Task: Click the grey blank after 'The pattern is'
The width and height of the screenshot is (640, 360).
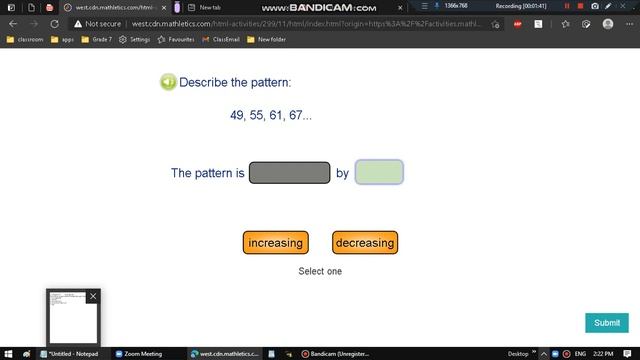Action: (x=289, y=173)
